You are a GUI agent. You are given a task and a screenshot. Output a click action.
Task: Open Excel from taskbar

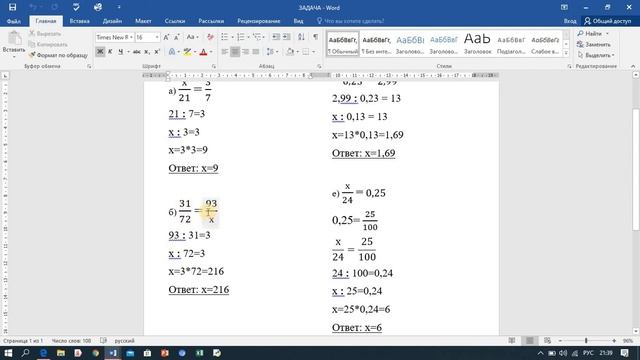click(x=199, y=353)
